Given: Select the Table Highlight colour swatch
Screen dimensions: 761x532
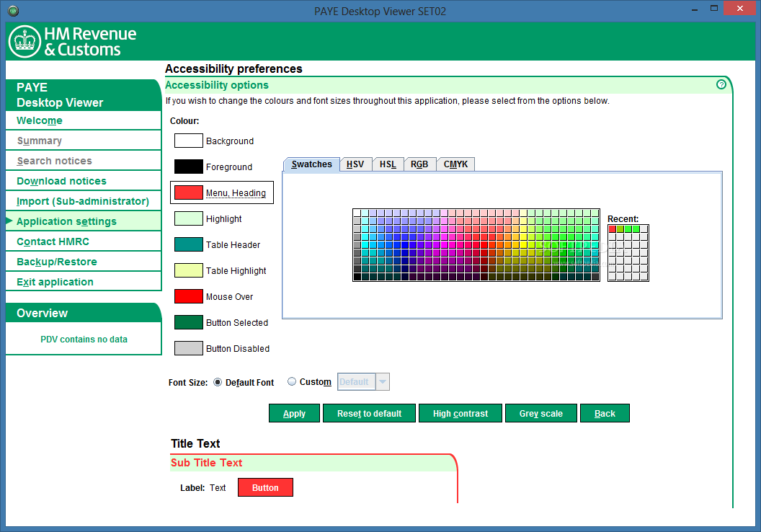Looking at the screenshot, I should coord(189,270).
